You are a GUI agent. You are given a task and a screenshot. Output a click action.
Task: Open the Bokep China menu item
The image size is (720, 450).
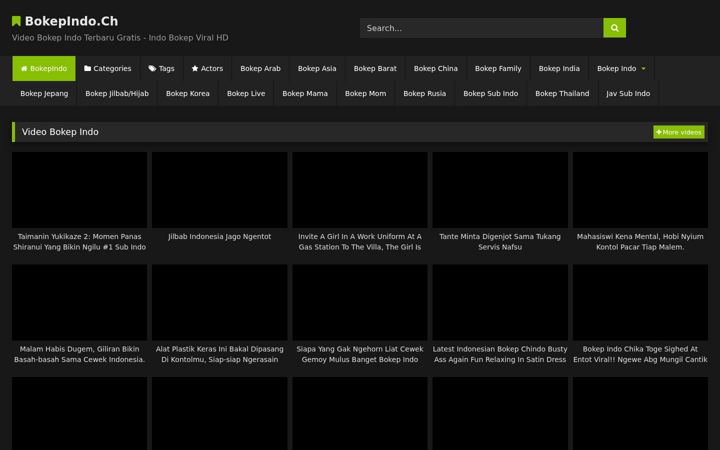(x=436, y=68)
